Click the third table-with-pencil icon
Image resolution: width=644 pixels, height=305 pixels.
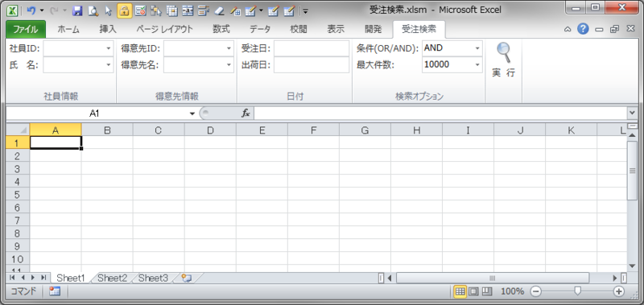289,10
